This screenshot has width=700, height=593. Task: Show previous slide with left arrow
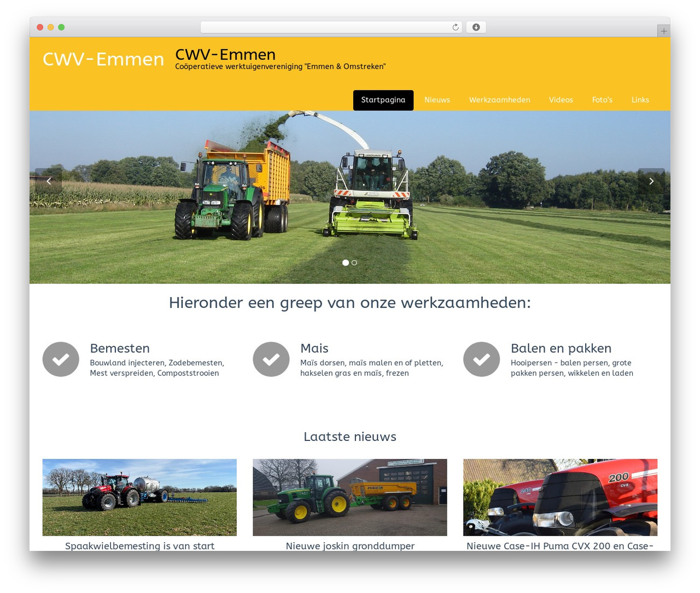tap(49, 181)
